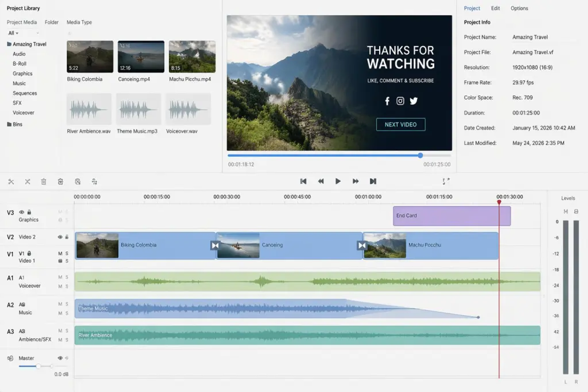Toggle the lock on V2 Video 2 track
Viewport: 588px width, 392px height.
tap(67, 237)
